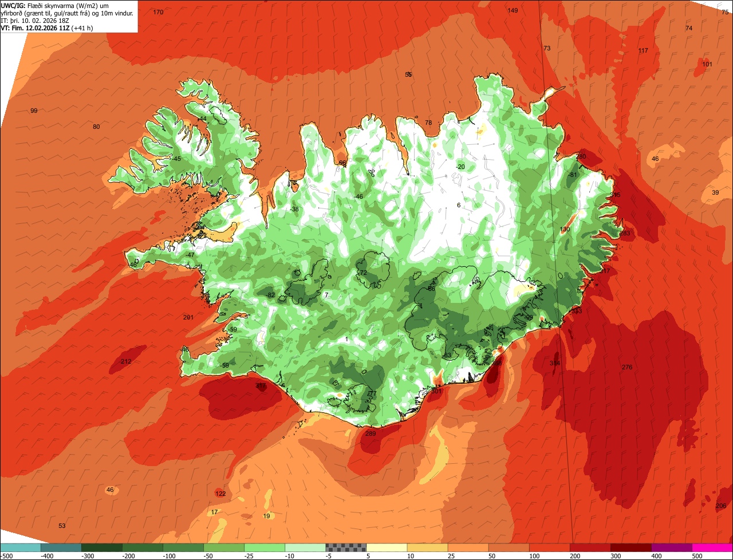Screen dimensions: 733x560
Task: Click the map value 78 on the north coast
Action: (x=428, y=123)
